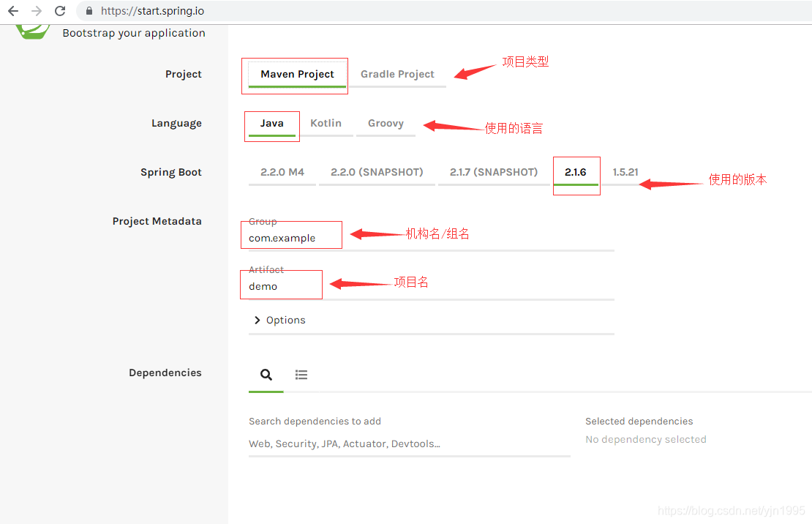Image resolution: width=812 pixels, height=524 pixels.
Task: Click the No dependency selected text
Action: coord(646,440)
